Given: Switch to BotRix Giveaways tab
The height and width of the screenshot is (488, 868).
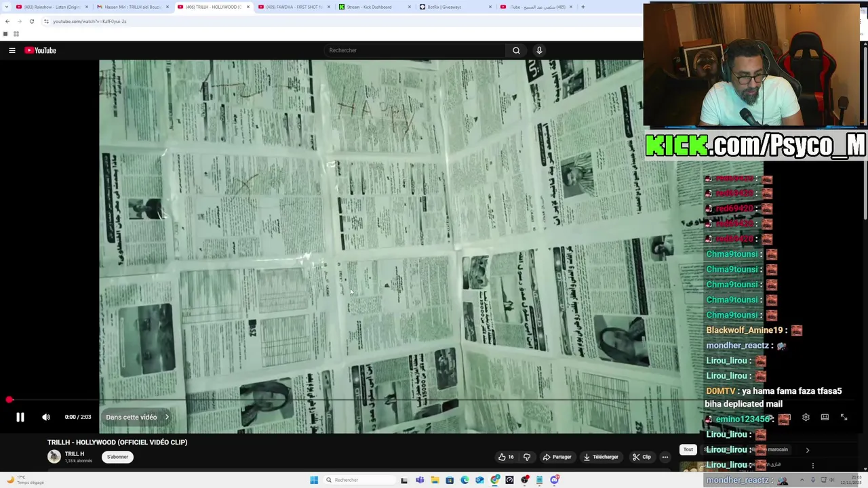Looking at the screenshot, I should (x=456, y=7).
